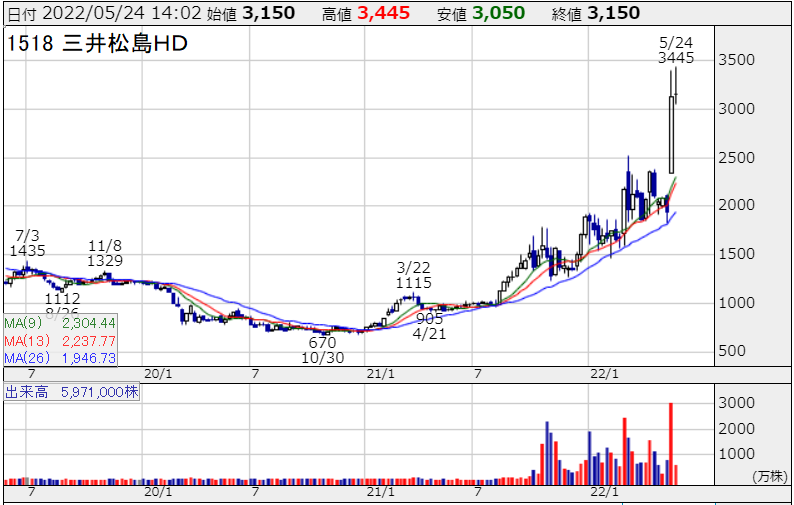Image resolution: width=794 pixels, height=505 pixels.
Task: Click the MA(26) blue legend entry
Action: pyautogui.click(x=60, y=357)
